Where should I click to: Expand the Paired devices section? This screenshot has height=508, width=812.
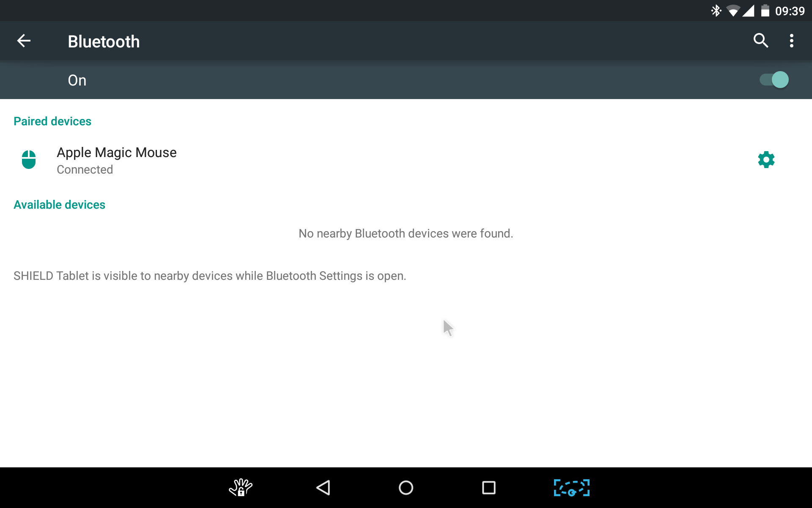(x=52, y=122)
